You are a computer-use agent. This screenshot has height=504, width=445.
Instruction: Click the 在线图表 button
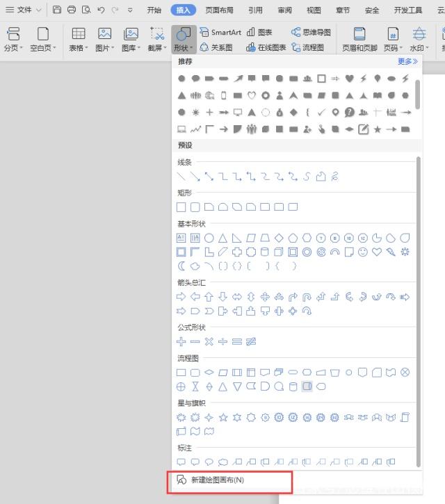(266, 47)
